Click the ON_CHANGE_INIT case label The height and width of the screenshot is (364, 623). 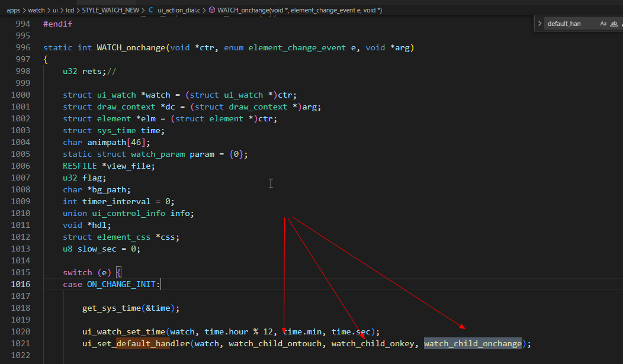click(121, 284)
